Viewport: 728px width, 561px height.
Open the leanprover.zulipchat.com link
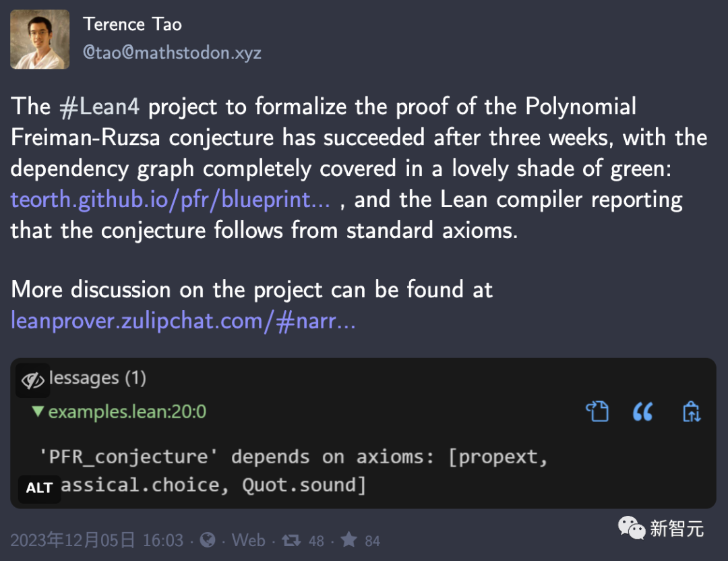tap(183, 321)
